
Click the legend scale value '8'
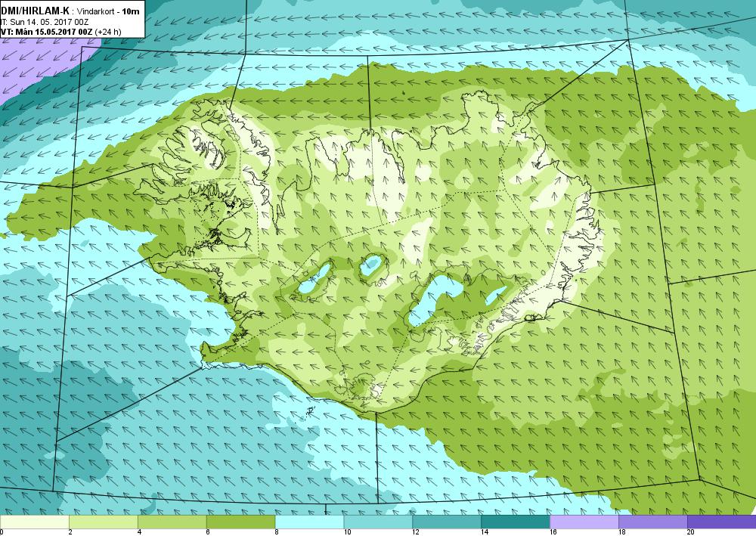[x=277, y=532]
